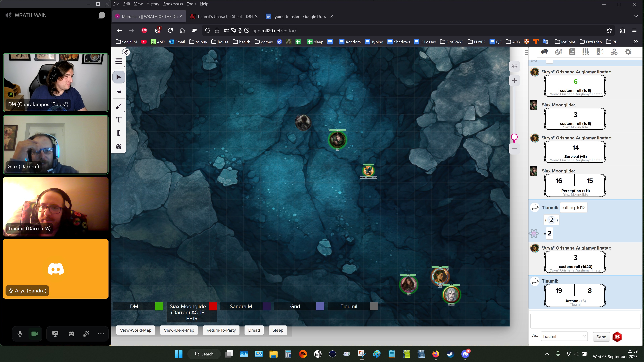
Task: Open Roll20 My Settings gear tab
Action: [x=628, y=52]
